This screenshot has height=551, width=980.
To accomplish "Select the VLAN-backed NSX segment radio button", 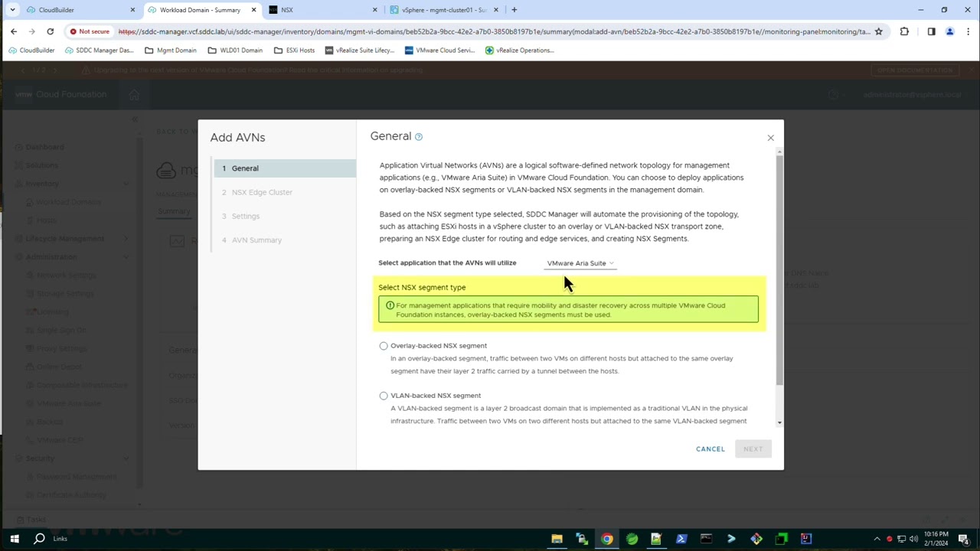I will tap(384, 396).
